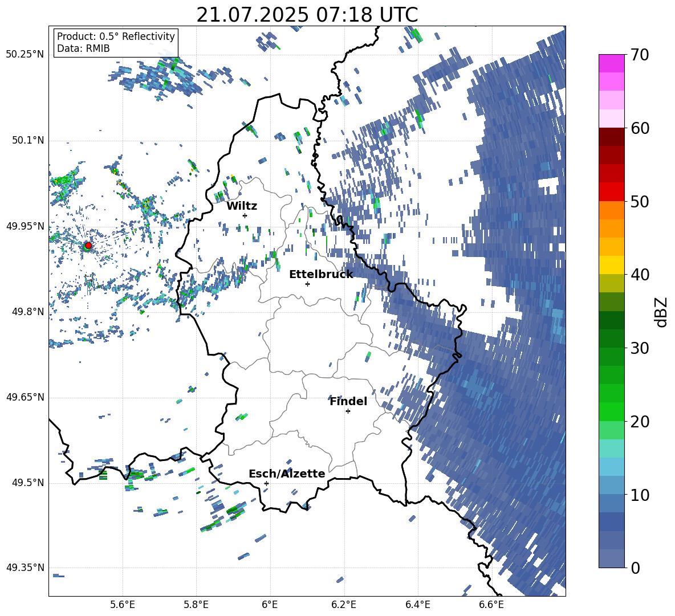
Task: Click the dark maroon colorbar segment below 60
Action: point(611,137)
